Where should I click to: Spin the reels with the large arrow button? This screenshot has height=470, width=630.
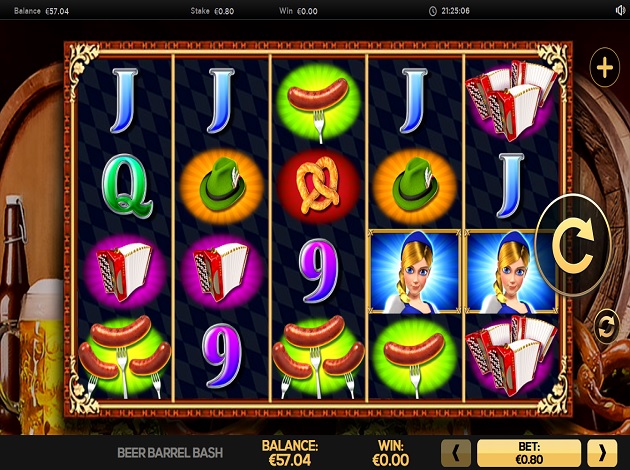pos(574,245)
